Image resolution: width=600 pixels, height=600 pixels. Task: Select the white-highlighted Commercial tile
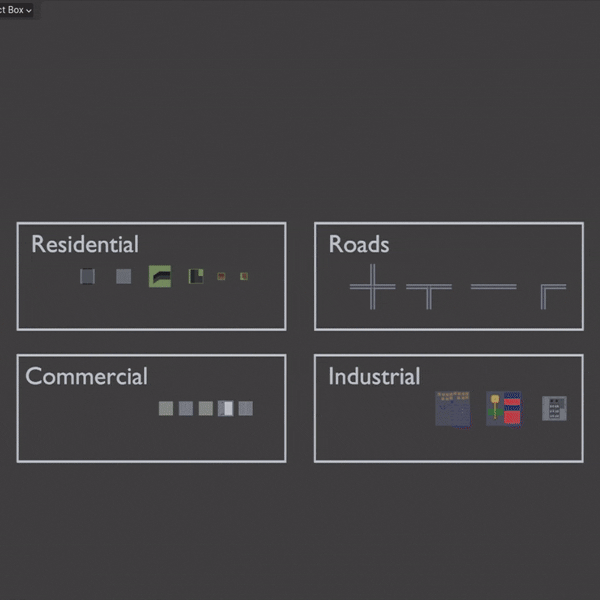[x=226, y=408]
